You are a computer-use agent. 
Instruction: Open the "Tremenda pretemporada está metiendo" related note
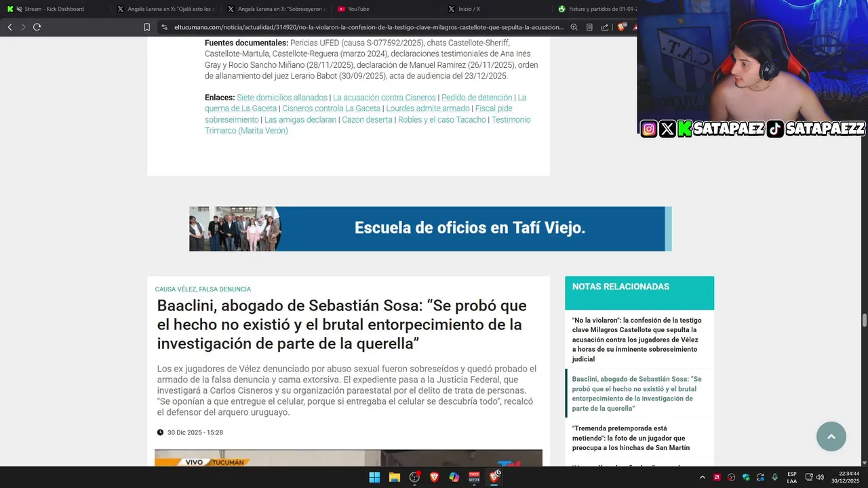coord(631,438)
